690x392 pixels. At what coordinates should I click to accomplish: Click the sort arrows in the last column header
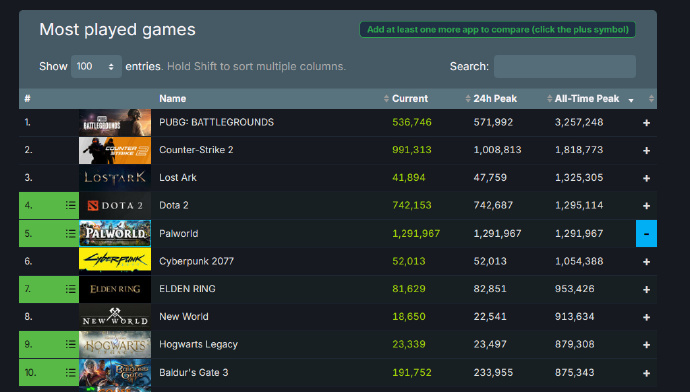[651, 99]
